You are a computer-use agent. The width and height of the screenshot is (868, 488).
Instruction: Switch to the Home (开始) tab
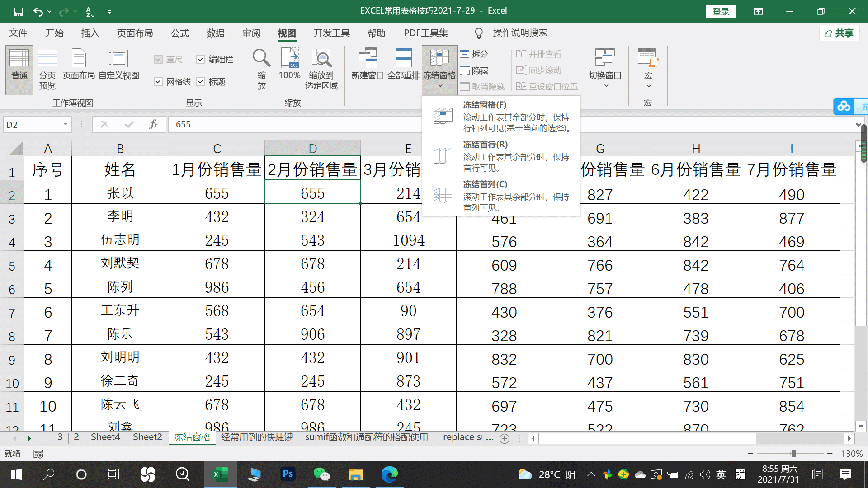[54, 33]
